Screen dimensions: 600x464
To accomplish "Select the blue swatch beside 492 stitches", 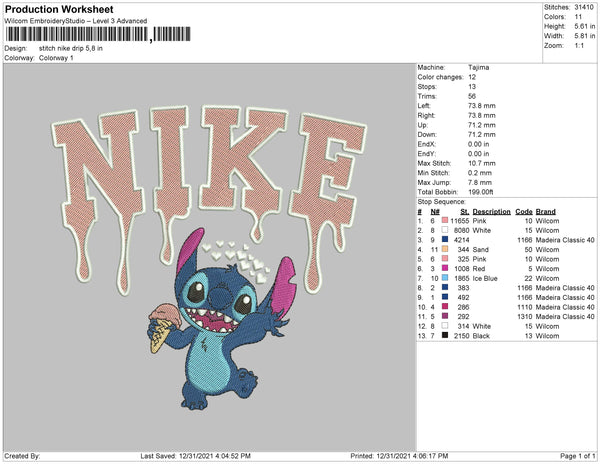I will pos(445,297).
